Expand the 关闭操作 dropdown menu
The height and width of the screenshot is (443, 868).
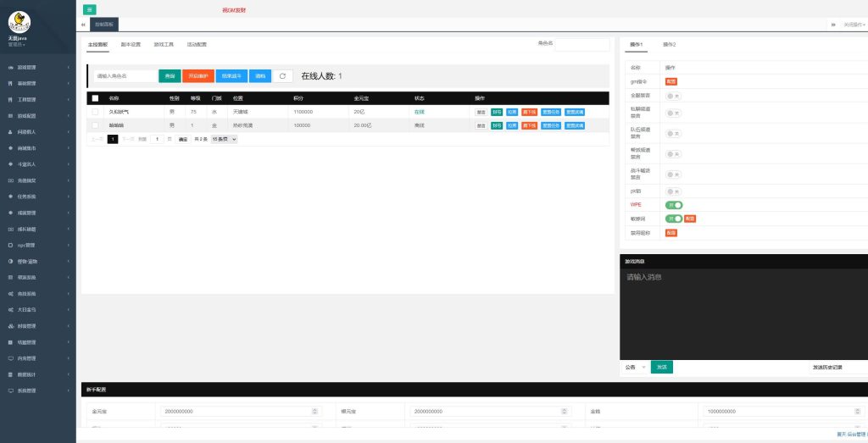click(854, 25)
